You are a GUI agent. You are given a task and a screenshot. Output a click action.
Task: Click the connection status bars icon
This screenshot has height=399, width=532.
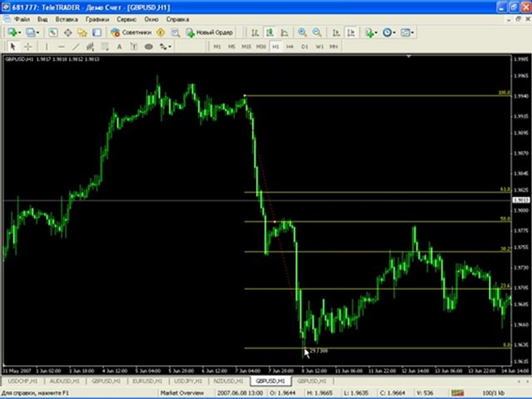458,393
